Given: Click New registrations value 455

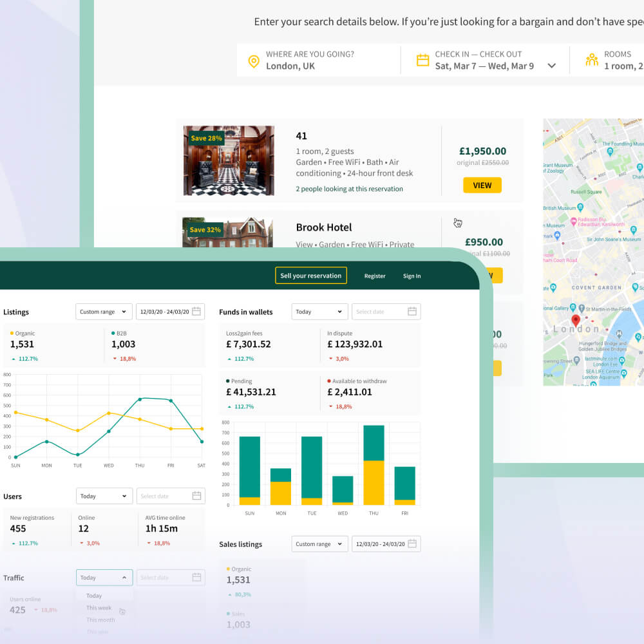Looking at the screenshot, I should point(18,529).
